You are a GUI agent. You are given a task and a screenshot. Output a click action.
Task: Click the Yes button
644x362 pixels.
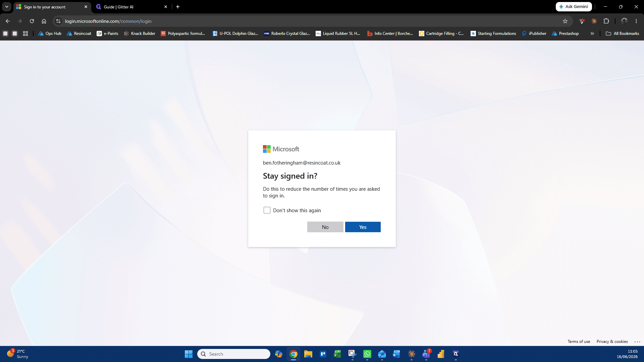point(363,227)
